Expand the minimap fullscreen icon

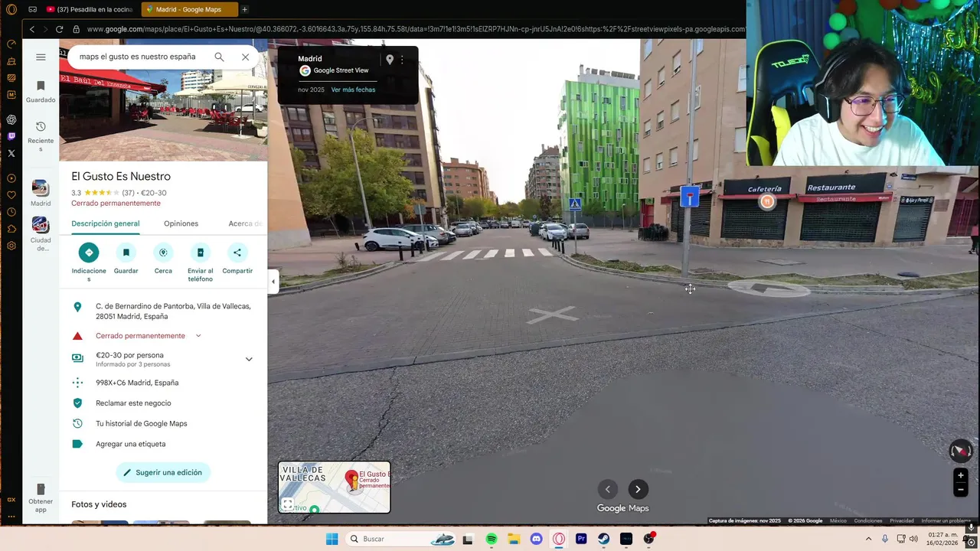(287, 504)
